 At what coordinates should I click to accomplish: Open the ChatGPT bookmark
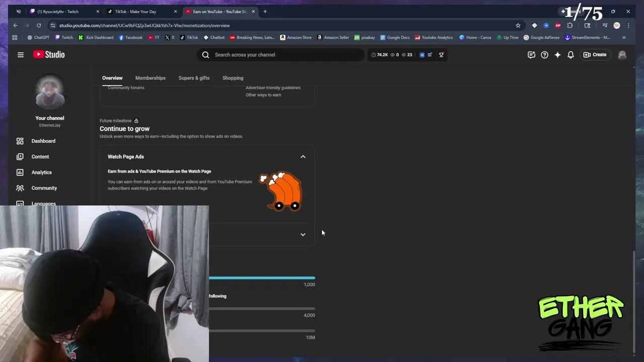(38, 37)
